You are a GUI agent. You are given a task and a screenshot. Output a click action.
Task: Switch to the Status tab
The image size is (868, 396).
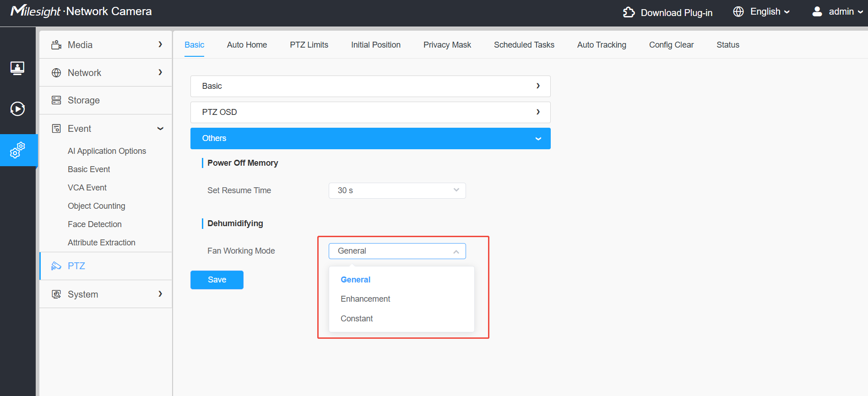pos(728,45)
